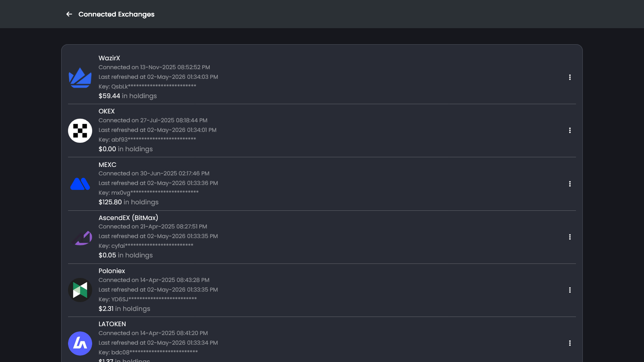Screen dimensions: 644x362
Task: Open the Poloniex three-dot menu
Action: pos(570,290)
